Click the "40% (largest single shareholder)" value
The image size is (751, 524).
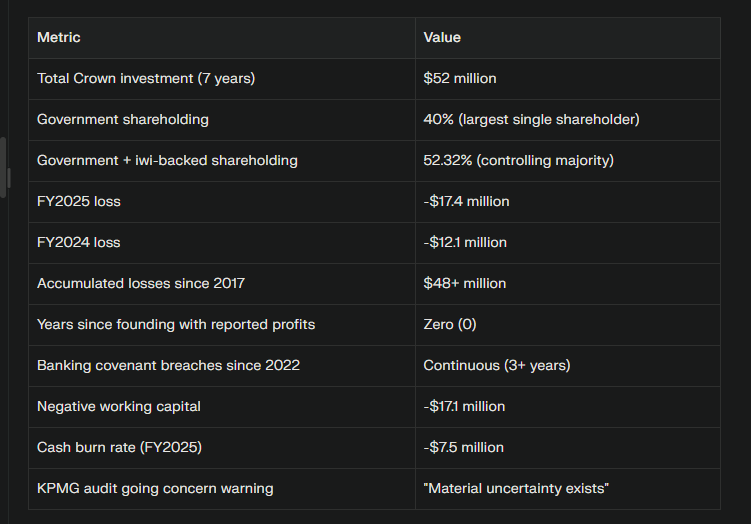point(531,119)
